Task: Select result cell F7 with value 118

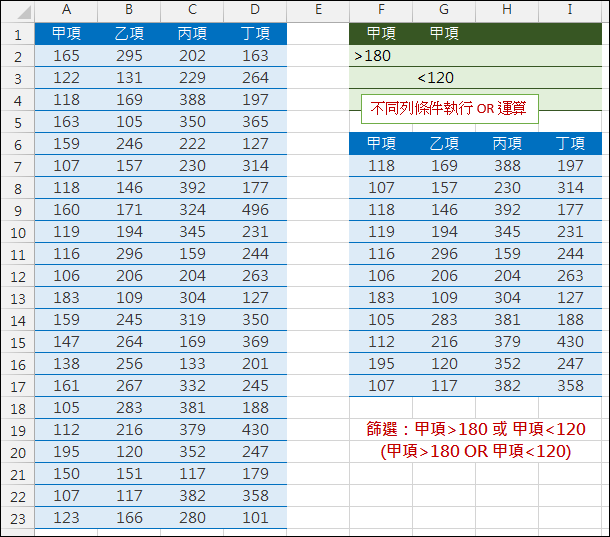Action: point(381,166)
